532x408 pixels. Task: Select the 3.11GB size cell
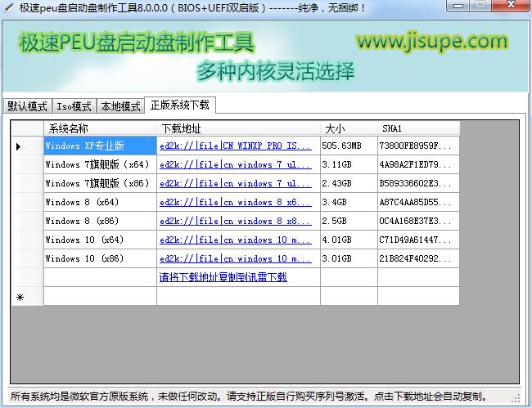click(349, 164)
